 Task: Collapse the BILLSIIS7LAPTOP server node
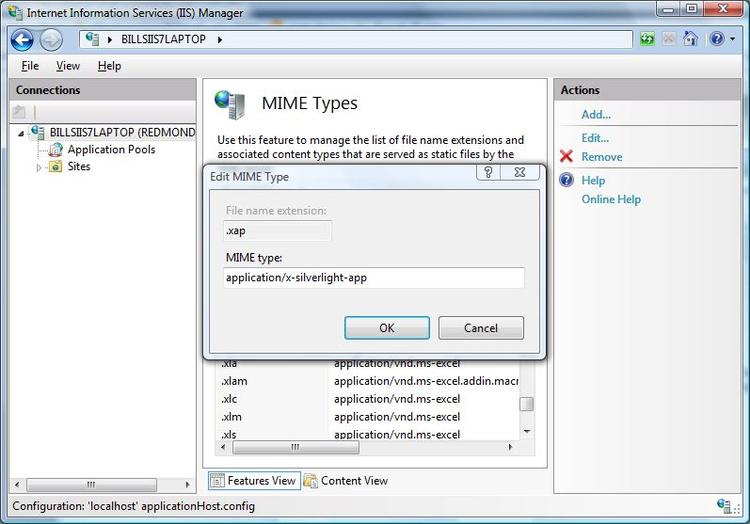21,133
